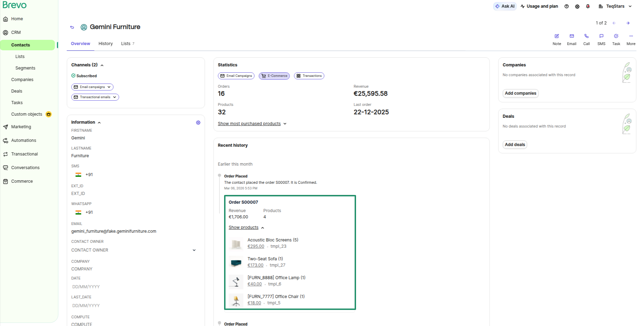Open Information section settings gear
The width and height of the screenshot is (644, 326).
pos(198,123)
